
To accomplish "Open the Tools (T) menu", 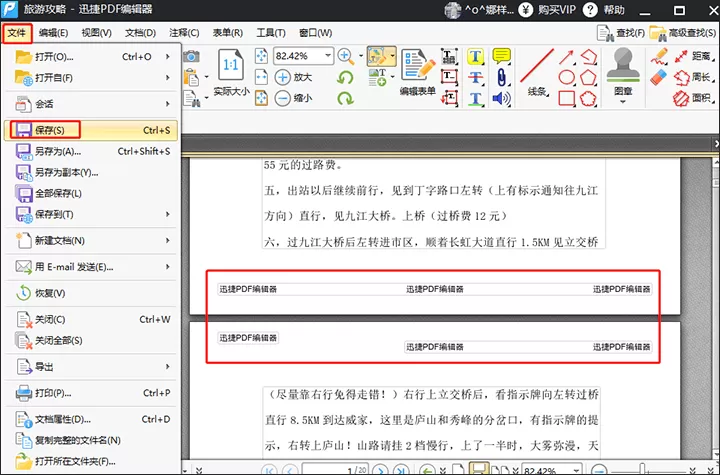I will [271, 33].
